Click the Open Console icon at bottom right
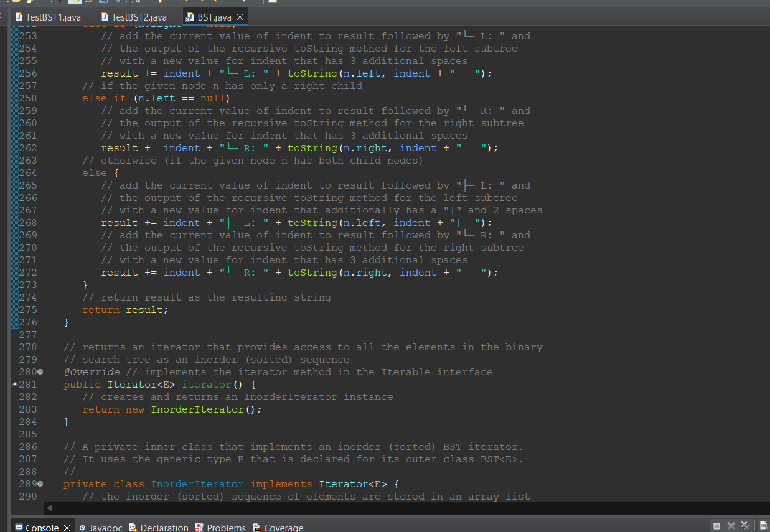The width and height of the screenshot is (770, 532). click(764, 526)
